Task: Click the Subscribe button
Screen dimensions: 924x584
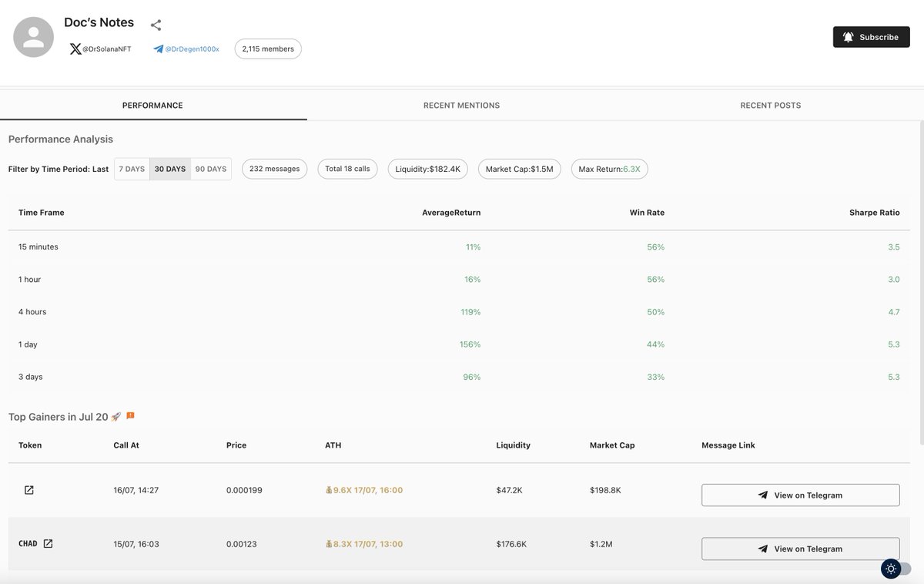Action: tap(871, 37)
